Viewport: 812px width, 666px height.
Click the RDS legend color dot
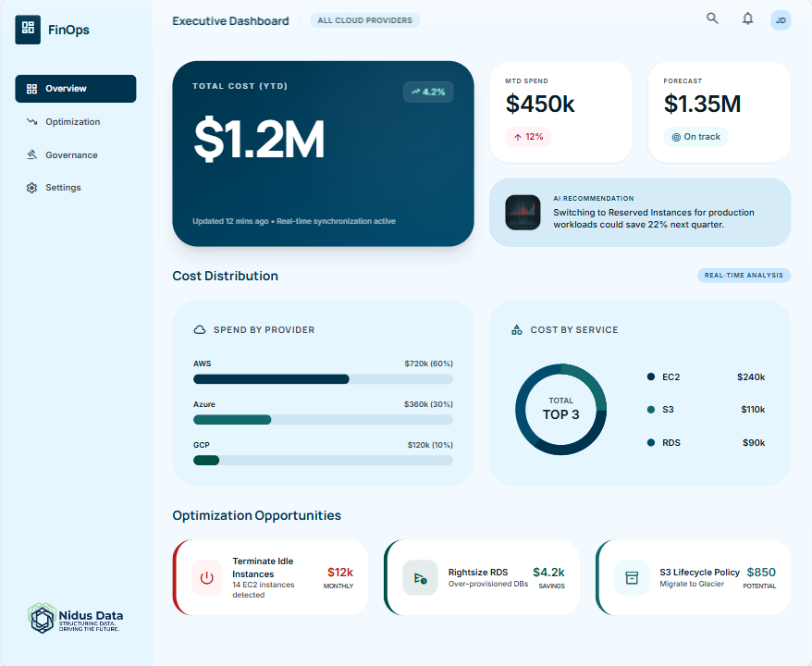[651, 442]
